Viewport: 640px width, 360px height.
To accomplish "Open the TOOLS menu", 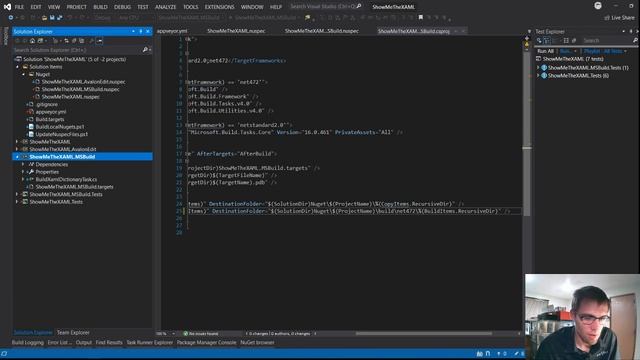I will (x=190, y=7).
